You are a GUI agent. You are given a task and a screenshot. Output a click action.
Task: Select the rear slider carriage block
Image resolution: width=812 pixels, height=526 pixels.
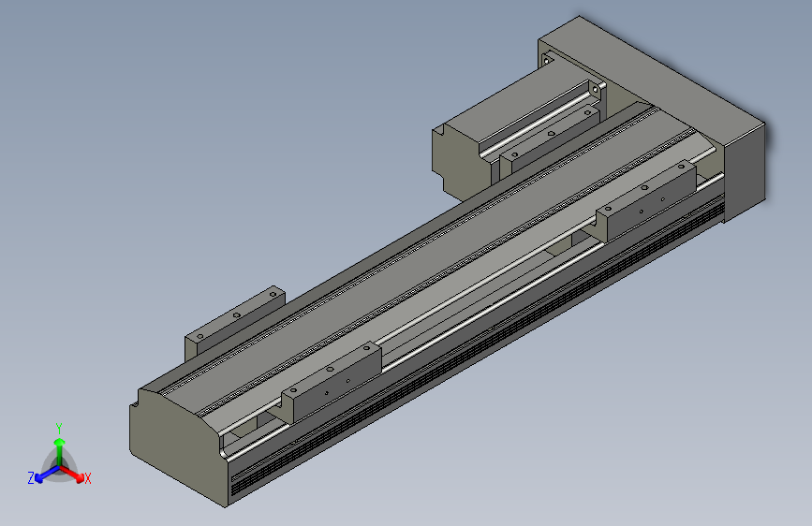click(646, 200)
